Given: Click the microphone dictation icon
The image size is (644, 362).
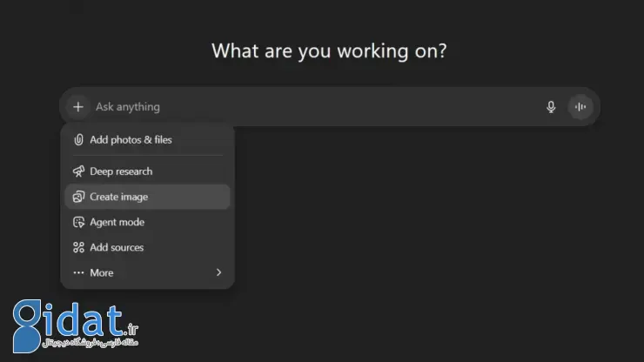Looking at the screenshot, I should [551, 107].
